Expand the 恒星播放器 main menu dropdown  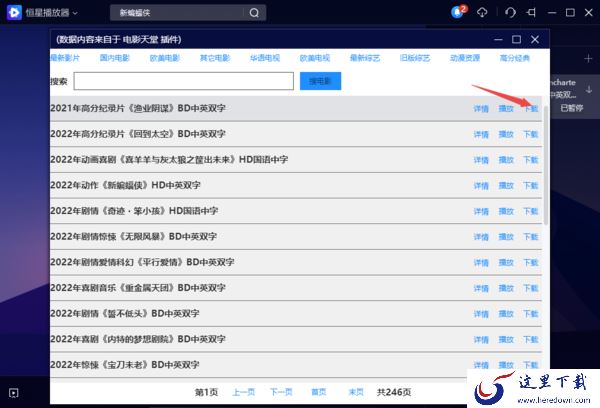[x=75, y=13]
